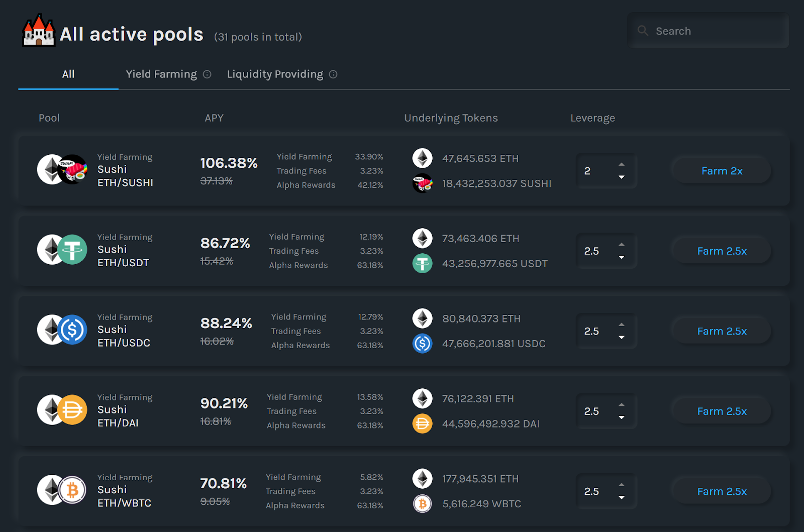This screenshot has height=532, width=804.
Task: Click the 70.81% APY value
Action: (224, 483)
